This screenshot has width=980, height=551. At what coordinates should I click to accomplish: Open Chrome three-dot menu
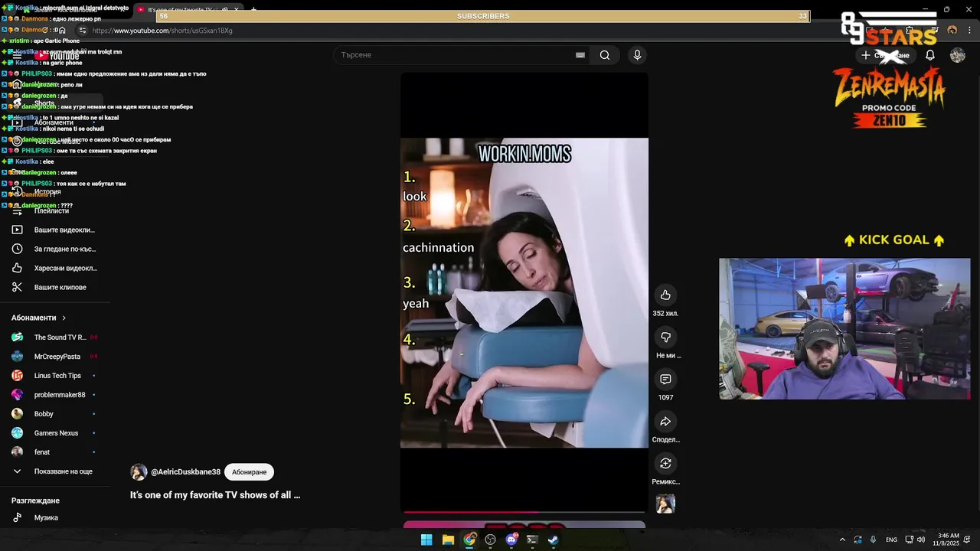coord(969,31)
